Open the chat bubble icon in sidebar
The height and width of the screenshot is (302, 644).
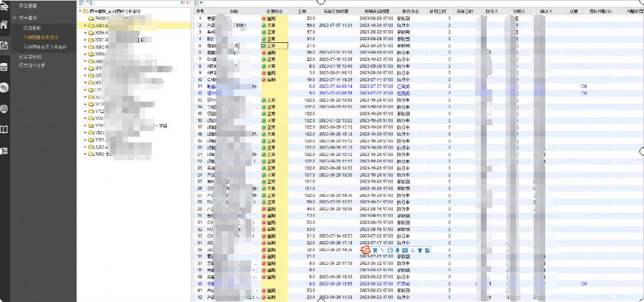[4, 87]
